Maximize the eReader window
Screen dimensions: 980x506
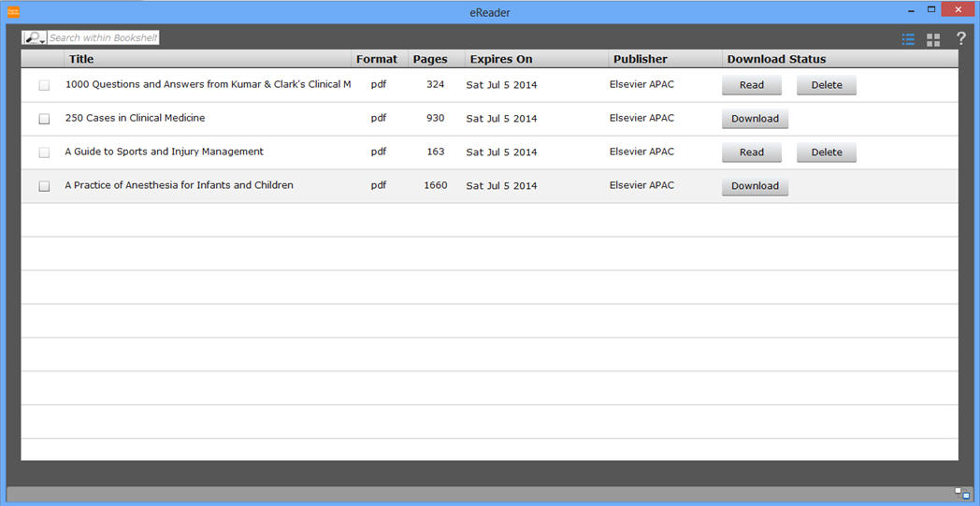[x=931, y=9]
